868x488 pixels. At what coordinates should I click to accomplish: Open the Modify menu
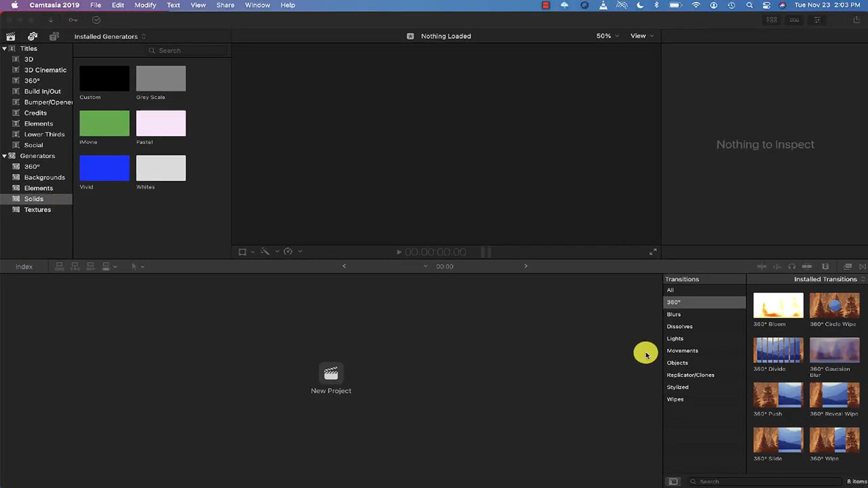tap(145, 5)
